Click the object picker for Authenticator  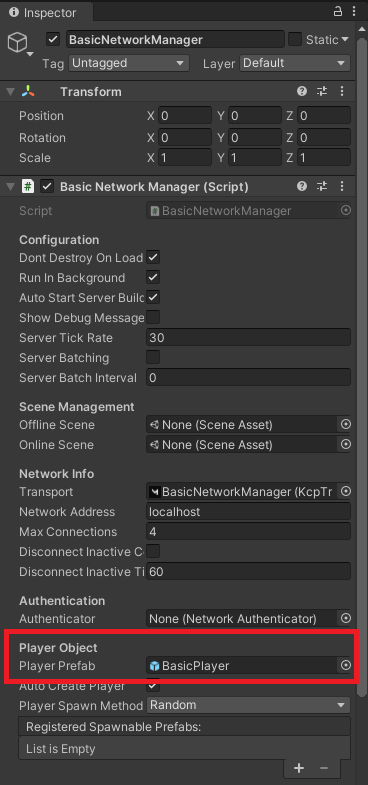tap(345, 618)
